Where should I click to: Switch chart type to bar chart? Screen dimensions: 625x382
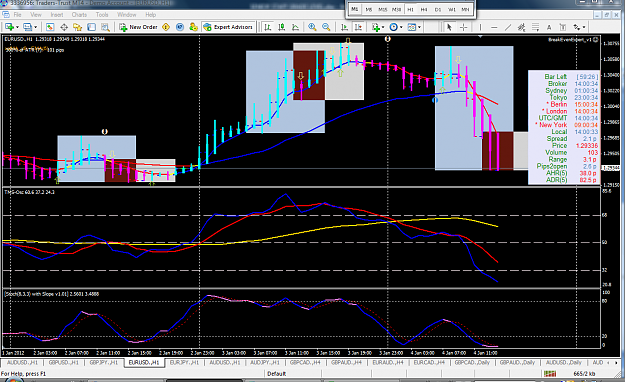point(268,27)
